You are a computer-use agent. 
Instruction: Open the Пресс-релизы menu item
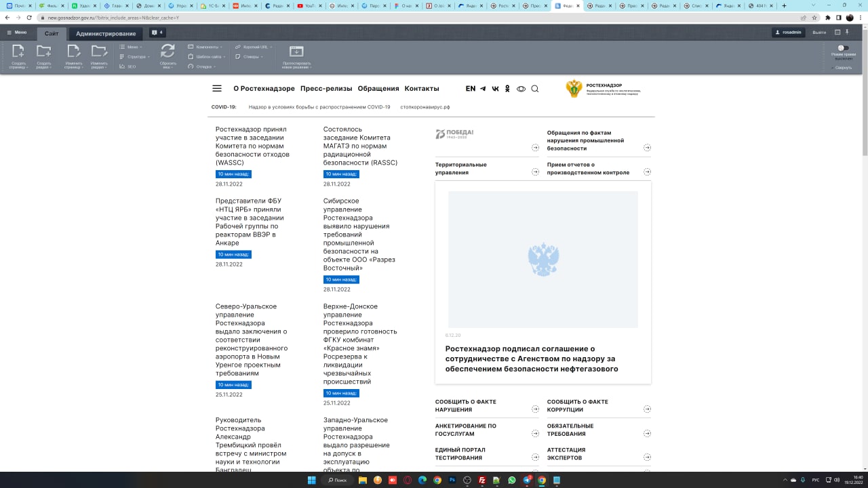click(x=326, y=89)
